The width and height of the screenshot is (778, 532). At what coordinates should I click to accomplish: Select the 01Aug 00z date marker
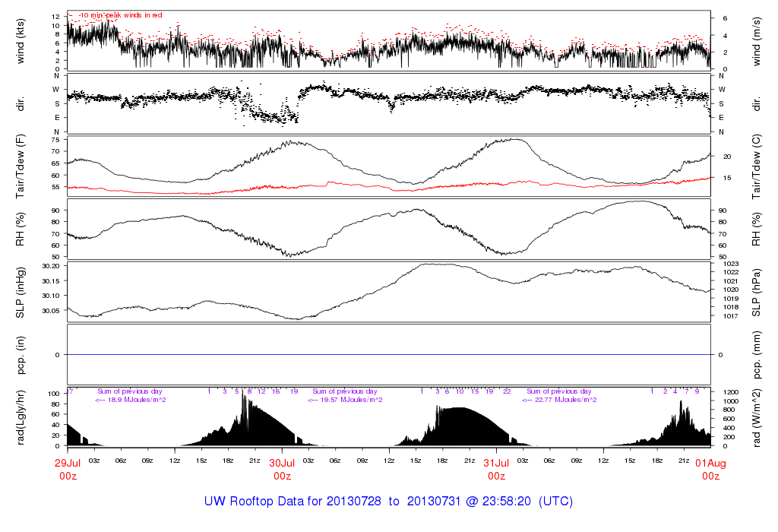[710, 469]
